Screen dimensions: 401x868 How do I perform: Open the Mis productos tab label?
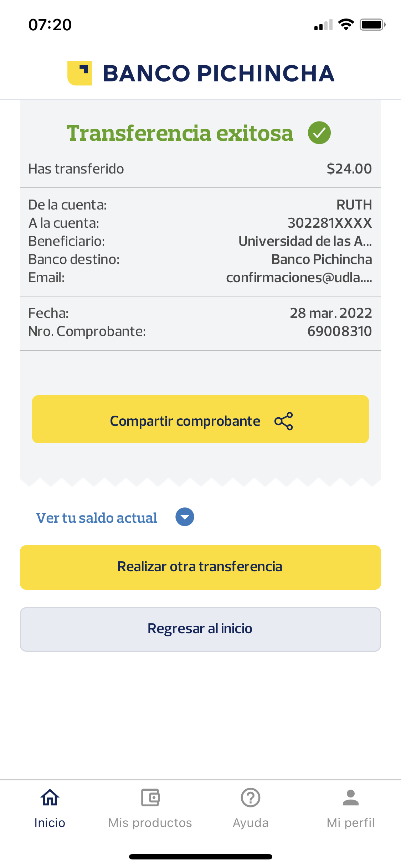(x=150, y=823)
